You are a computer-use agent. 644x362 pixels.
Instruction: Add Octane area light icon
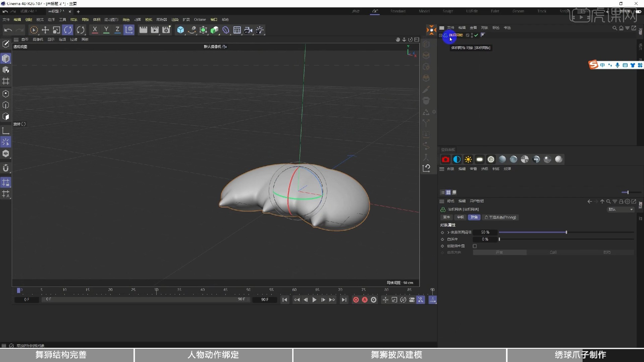point(480,160)
